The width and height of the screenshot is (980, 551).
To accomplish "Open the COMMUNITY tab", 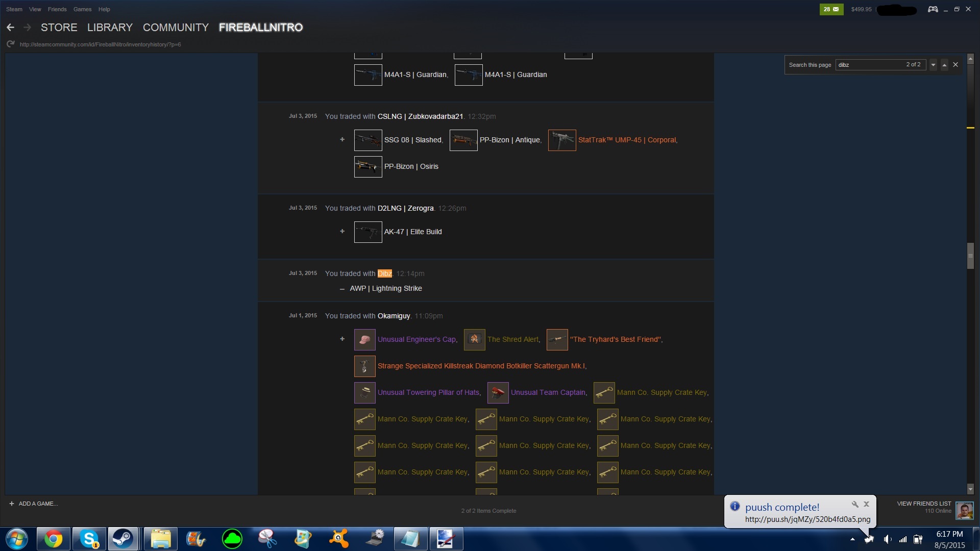I will click(x=176, y=28).
